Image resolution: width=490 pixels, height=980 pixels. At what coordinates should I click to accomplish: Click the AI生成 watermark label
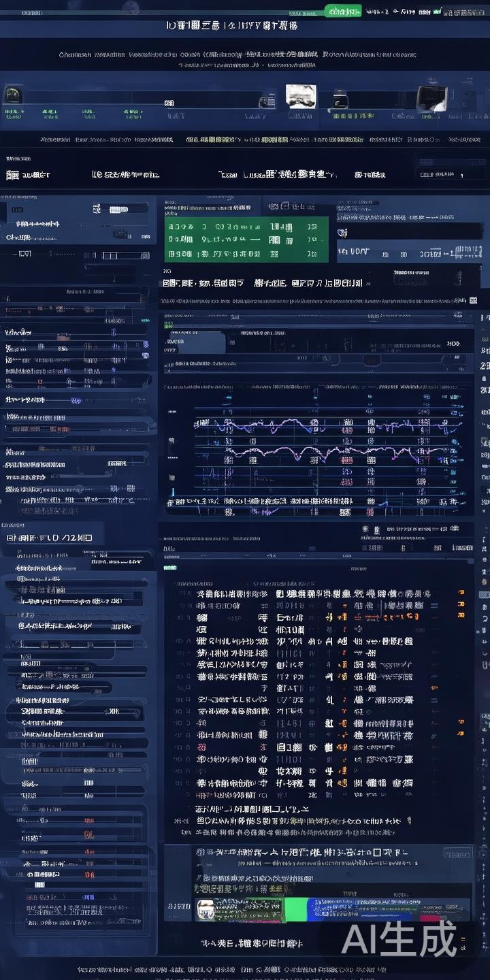tap(399, 939)
